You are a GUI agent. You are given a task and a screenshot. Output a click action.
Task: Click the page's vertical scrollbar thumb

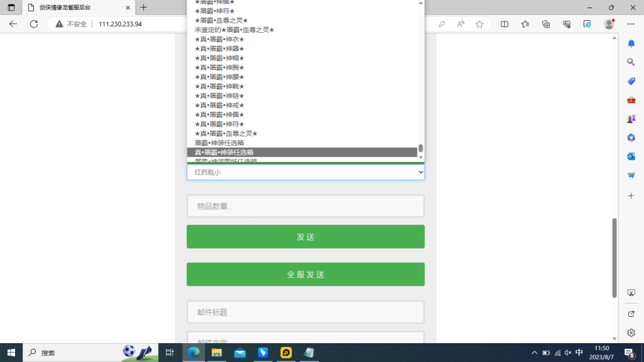point(614,258)
